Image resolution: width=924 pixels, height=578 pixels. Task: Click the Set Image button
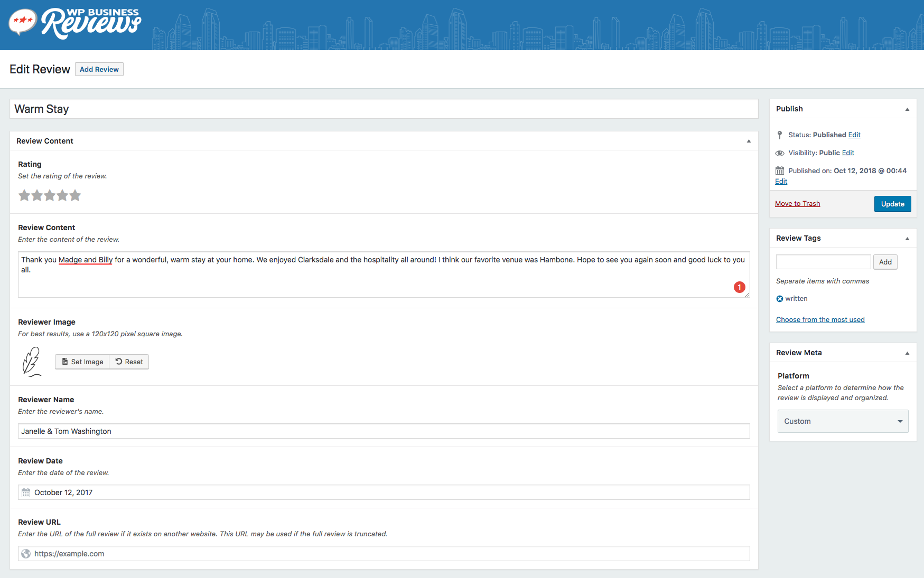coord(82,362)
